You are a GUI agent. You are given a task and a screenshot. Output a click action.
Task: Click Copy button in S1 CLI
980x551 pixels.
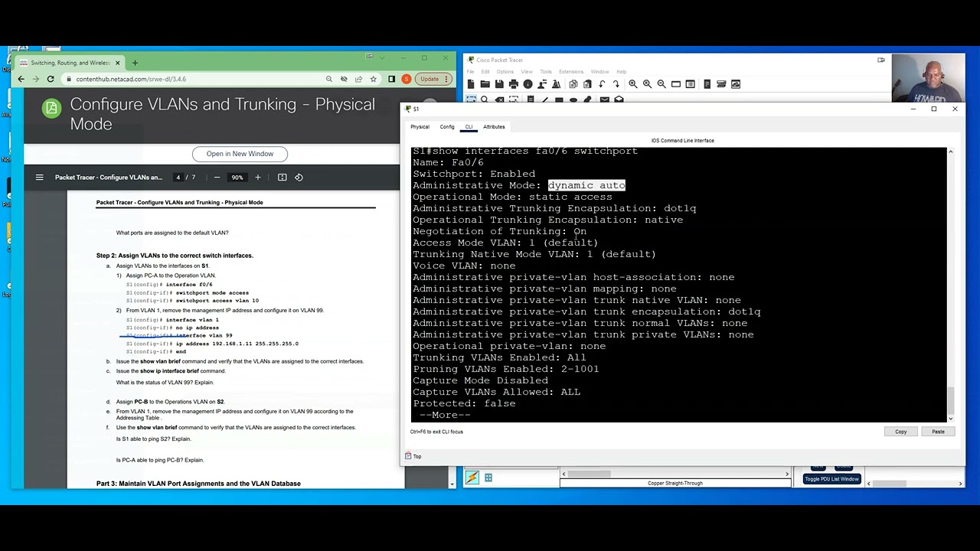900,432
